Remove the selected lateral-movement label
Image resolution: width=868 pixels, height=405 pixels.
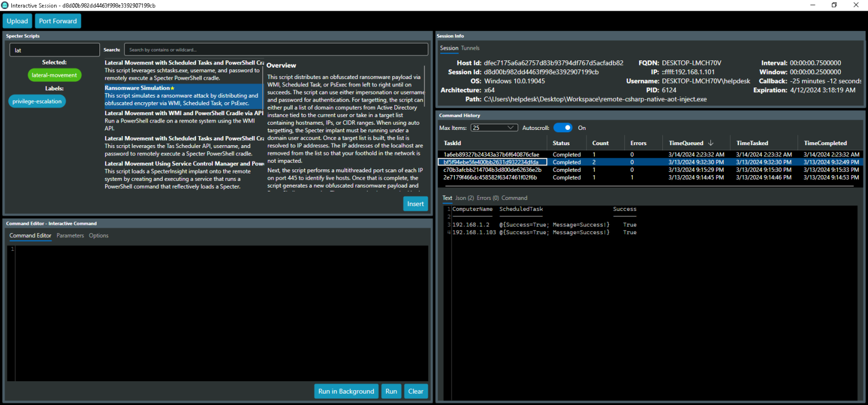coord(54,75)
